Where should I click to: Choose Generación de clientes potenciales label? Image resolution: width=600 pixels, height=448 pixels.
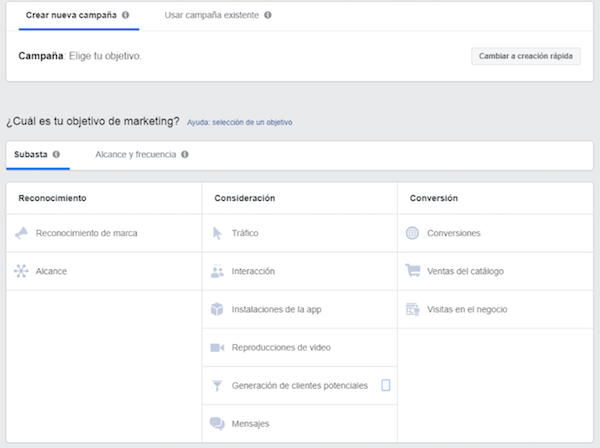[x=300, y=386]
